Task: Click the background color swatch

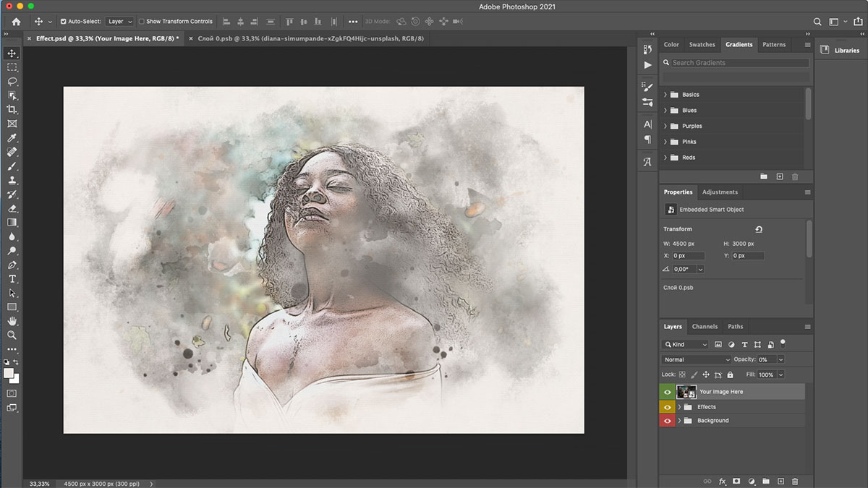Action: tap(16, 379)
